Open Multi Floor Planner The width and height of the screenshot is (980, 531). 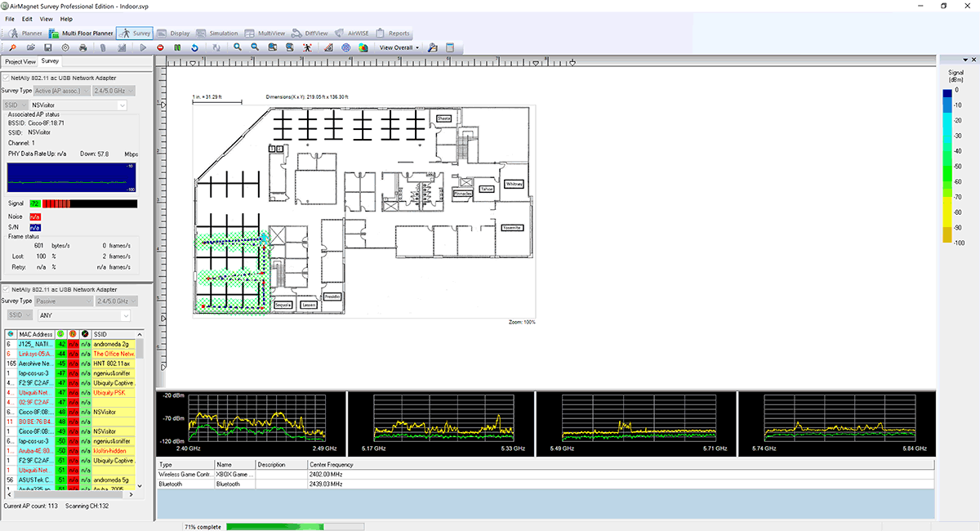pos(88,33)
